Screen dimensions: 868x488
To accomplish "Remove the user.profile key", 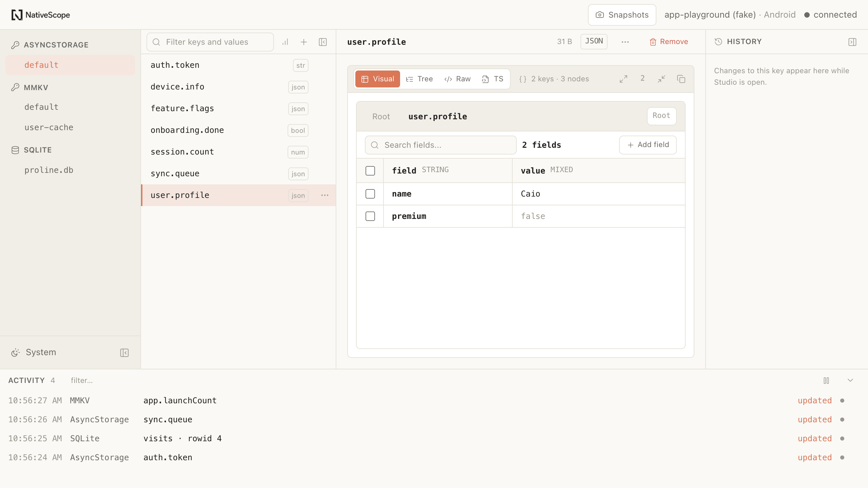I will coord(669,42).
